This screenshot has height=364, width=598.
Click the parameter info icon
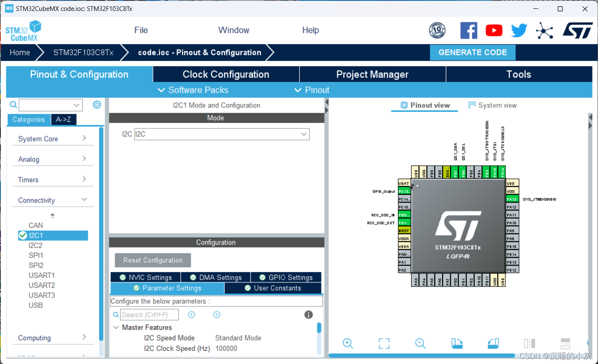click(x=308, y=314)
